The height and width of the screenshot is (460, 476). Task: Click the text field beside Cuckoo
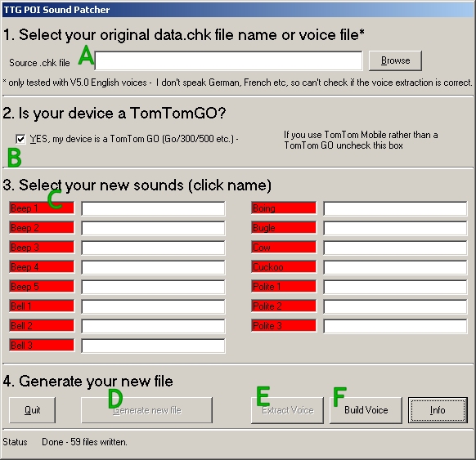point(395,267)
